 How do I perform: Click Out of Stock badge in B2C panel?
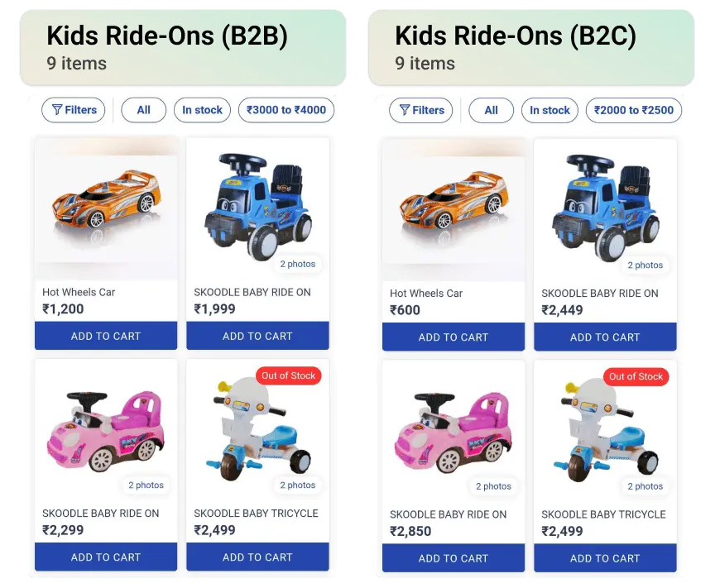point(636,376)
